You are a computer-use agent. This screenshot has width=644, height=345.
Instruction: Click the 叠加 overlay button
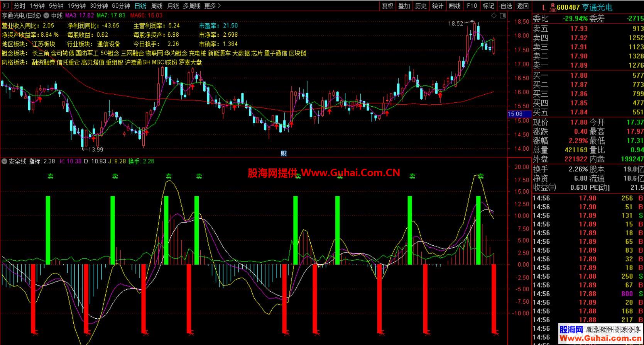coord(404,6)
